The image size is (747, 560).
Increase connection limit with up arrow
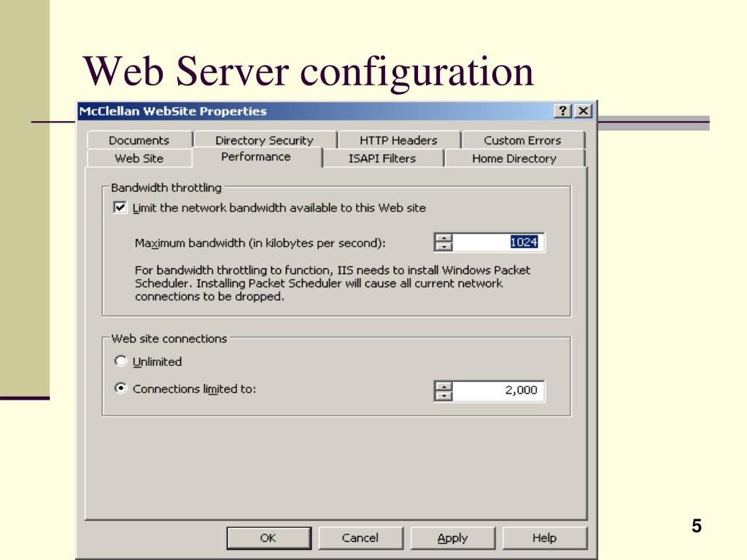point(444,385)
